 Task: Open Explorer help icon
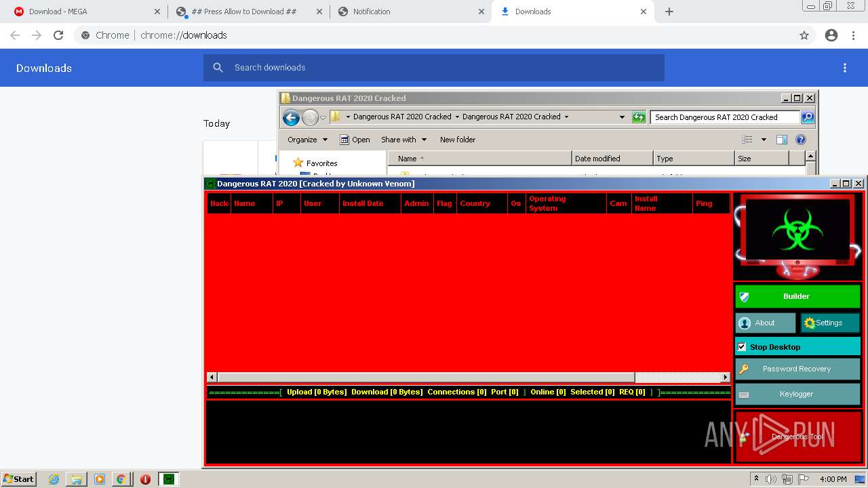[x=801, y=140]
